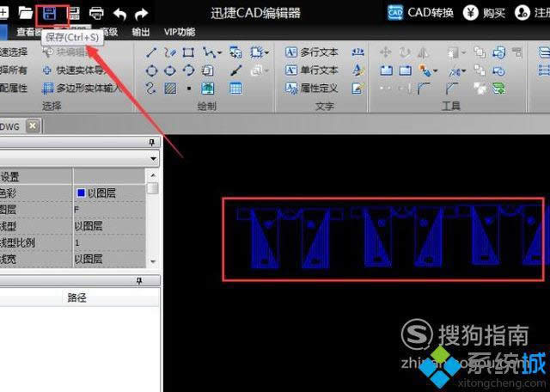
Task: Print the drawing with the printer icon
Action: (96, 14)
